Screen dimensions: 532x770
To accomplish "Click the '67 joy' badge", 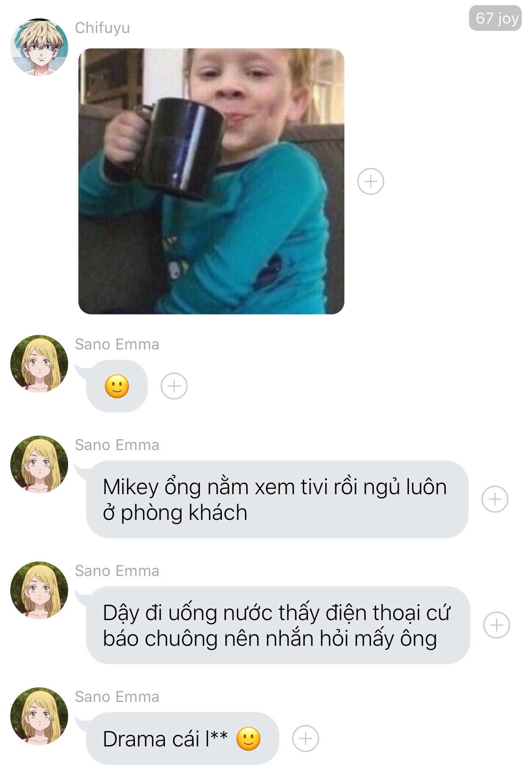I will (x=496, y=18).
